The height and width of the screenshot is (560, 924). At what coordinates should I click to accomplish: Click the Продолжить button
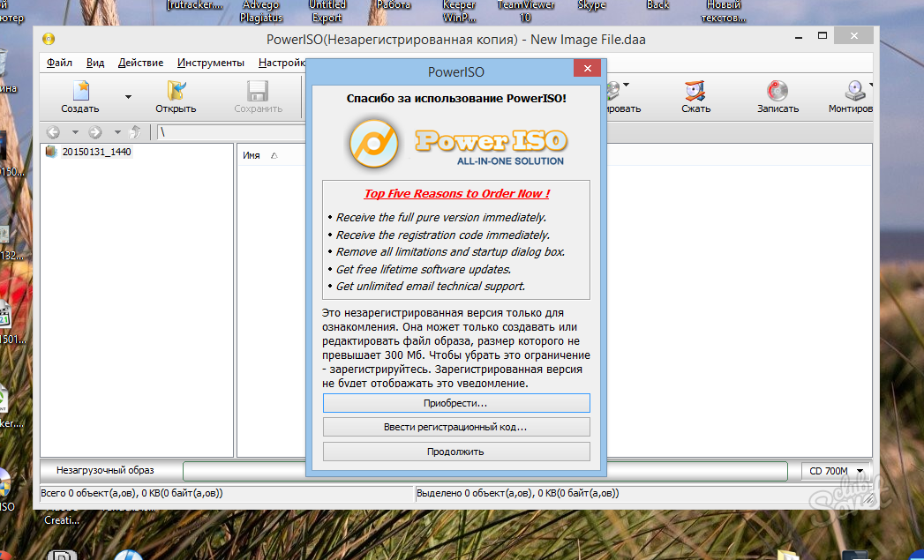coord(456,452)
